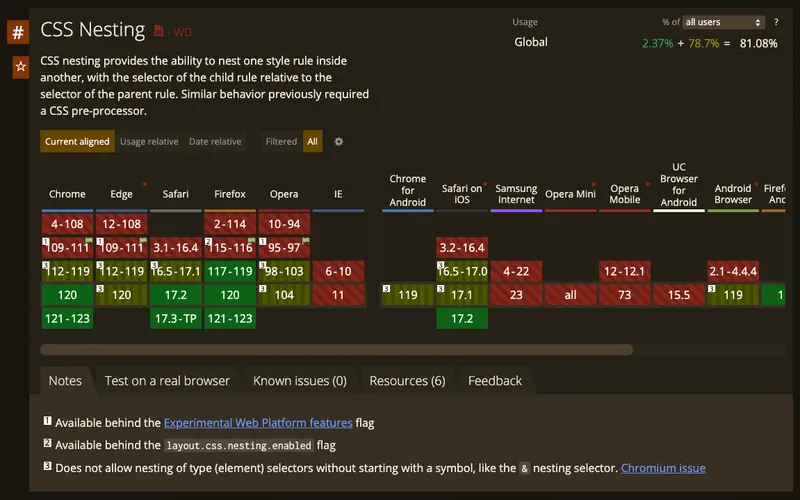Click Opera Mobile header

tap(624, 194)
